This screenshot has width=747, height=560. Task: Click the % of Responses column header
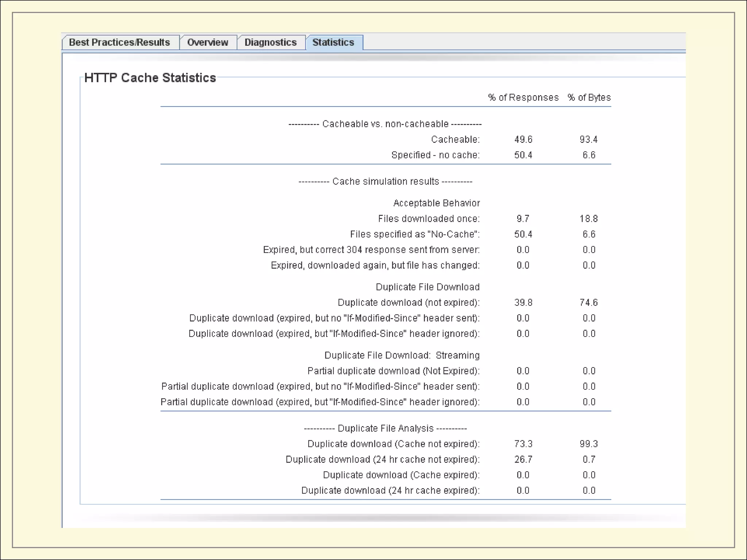coord(523,97)
